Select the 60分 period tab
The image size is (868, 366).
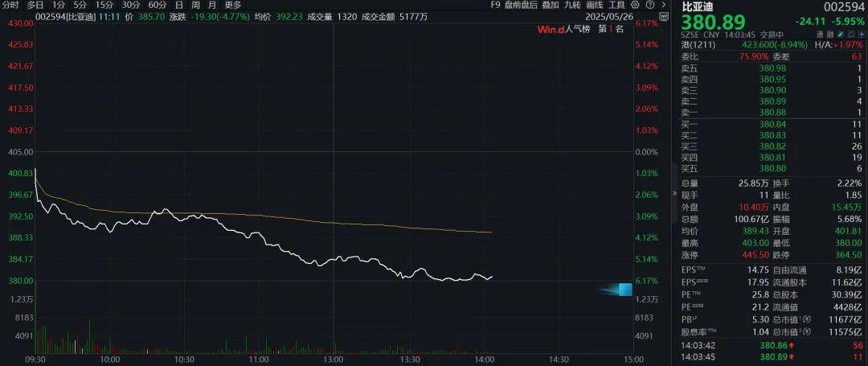(x=158, y=5)
